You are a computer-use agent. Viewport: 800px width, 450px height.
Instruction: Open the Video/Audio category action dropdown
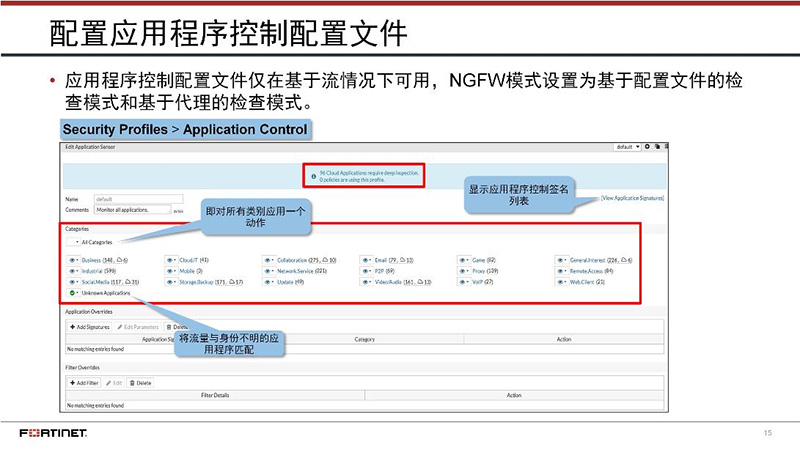click(x=367, y=282)
